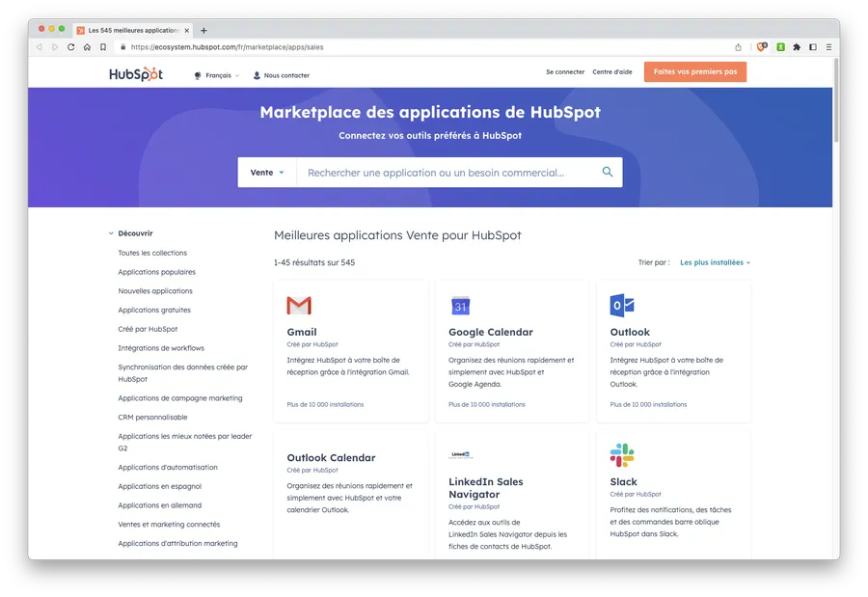Click the LinkedIn Sales Navigator logo
868x597 pixels.
tap(461, 455)
